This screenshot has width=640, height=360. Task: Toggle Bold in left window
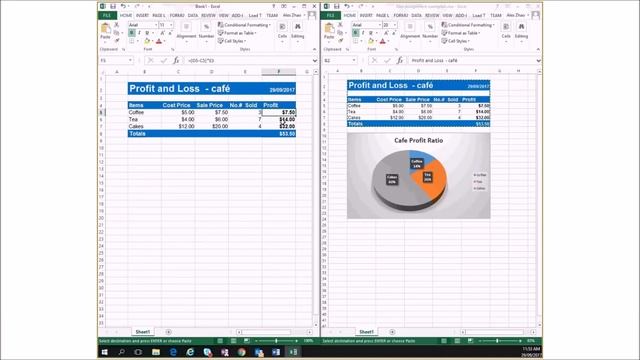[x=131, y=33]
